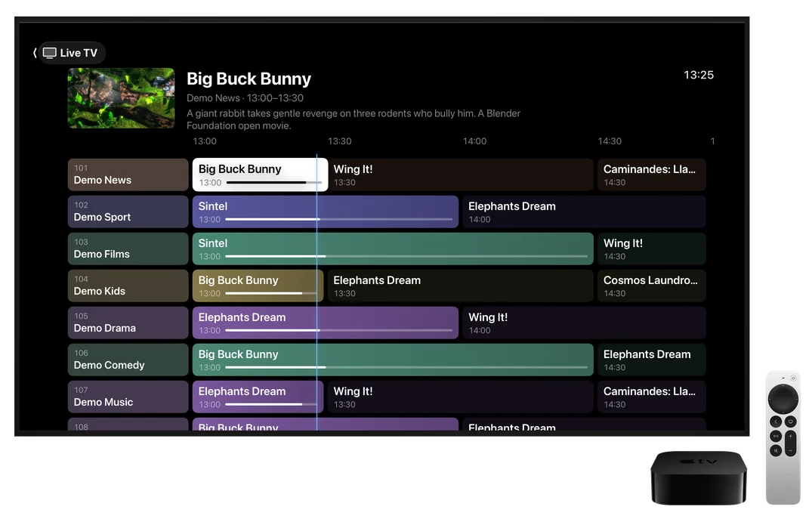This screenshot has height=525, width=812.
Task: Open Sintel program on Demo Films row
Action: pyautogui.click(x=393, y=249)
